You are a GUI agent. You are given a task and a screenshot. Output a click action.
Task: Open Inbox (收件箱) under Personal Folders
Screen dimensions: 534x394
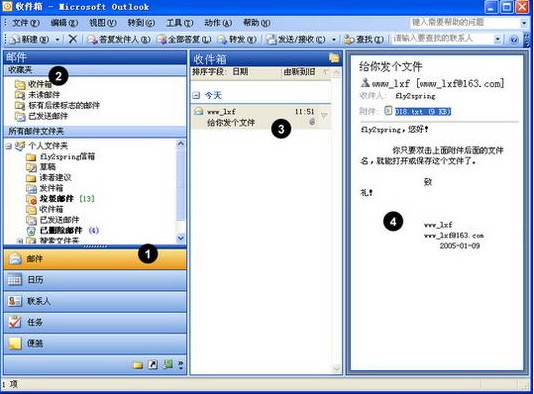pos(45,209)
